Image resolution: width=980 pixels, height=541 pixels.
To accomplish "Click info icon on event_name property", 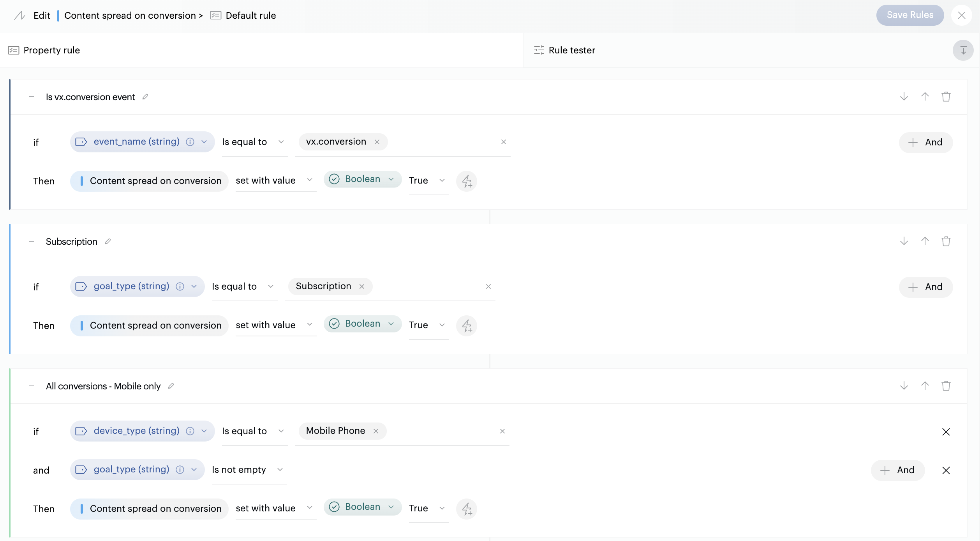I will coord(190,142).
